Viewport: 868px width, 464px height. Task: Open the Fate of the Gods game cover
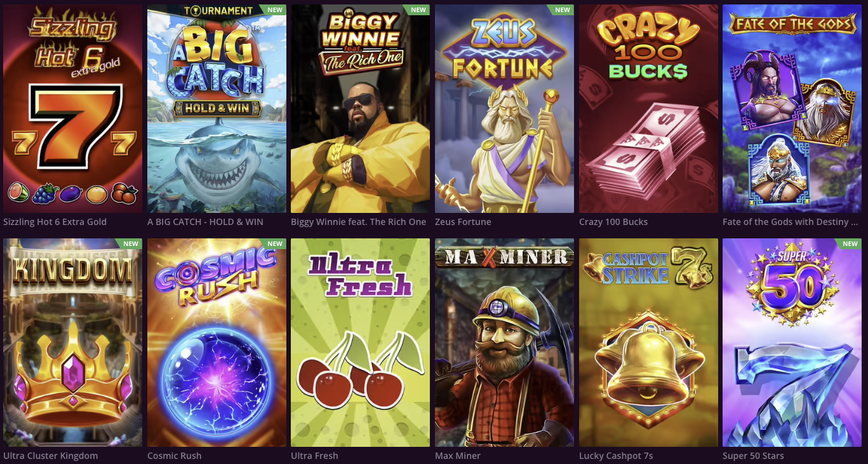coord(792,109)
